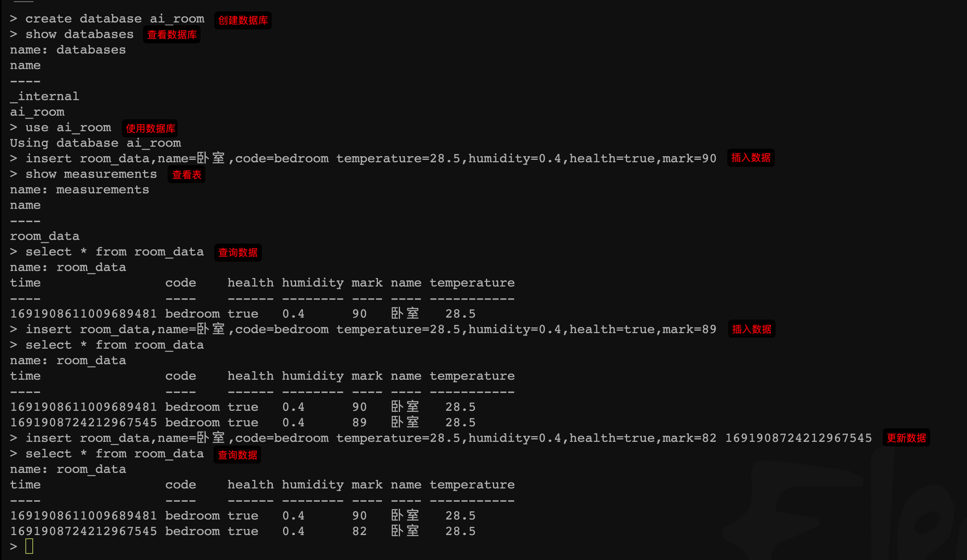Screen dimensions: 967x560
Task: Click the red 查看表 annotation label
Action: click(x=187, y=175)
